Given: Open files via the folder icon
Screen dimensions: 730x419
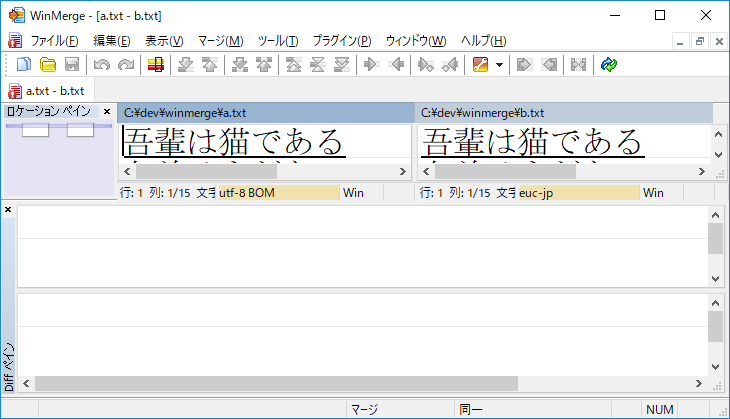Looking at the screenshot, I should [48, 64].
